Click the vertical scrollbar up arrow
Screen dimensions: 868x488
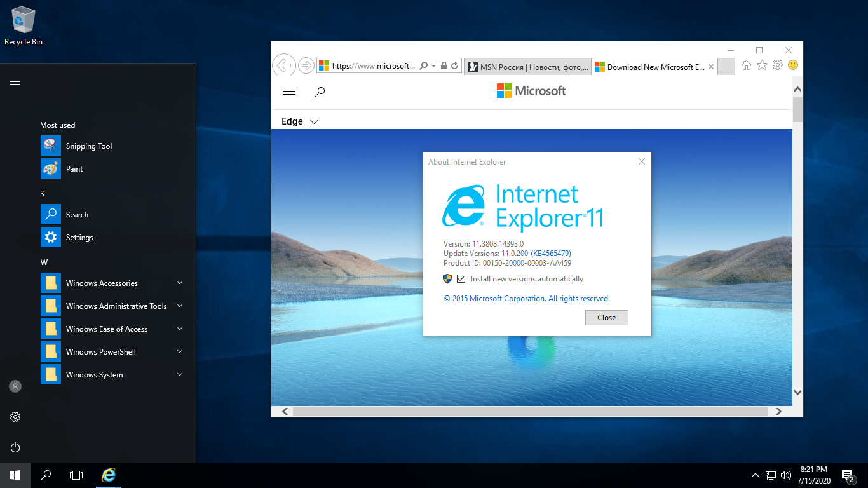(798, 90)
